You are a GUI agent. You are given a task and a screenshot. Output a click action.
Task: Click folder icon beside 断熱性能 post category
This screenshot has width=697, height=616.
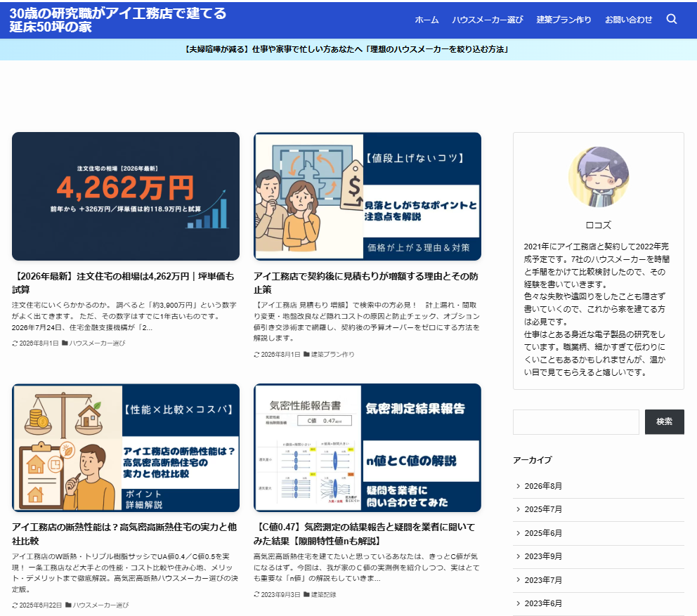tap(68, 605)
